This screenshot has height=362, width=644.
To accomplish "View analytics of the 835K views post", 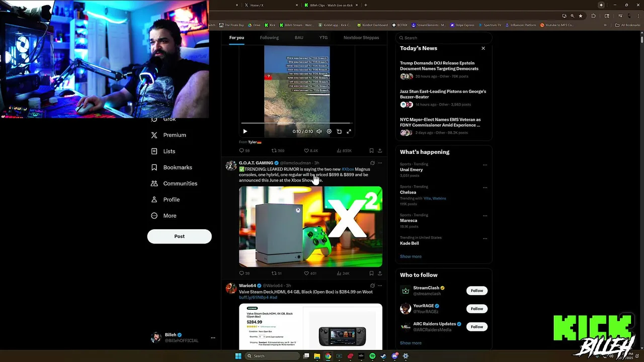I will [x=344, y=150].
